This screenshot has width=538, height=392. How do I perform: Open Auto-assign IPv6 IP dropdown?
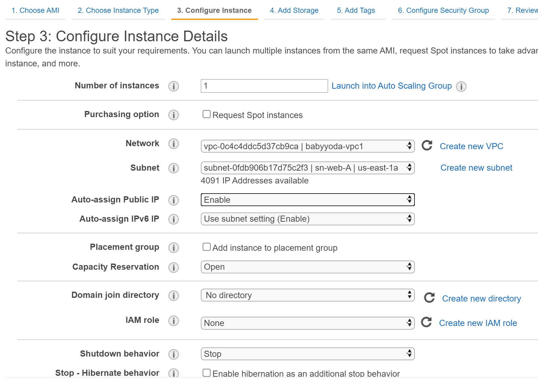pyautogui.click(x=308, y=219)
